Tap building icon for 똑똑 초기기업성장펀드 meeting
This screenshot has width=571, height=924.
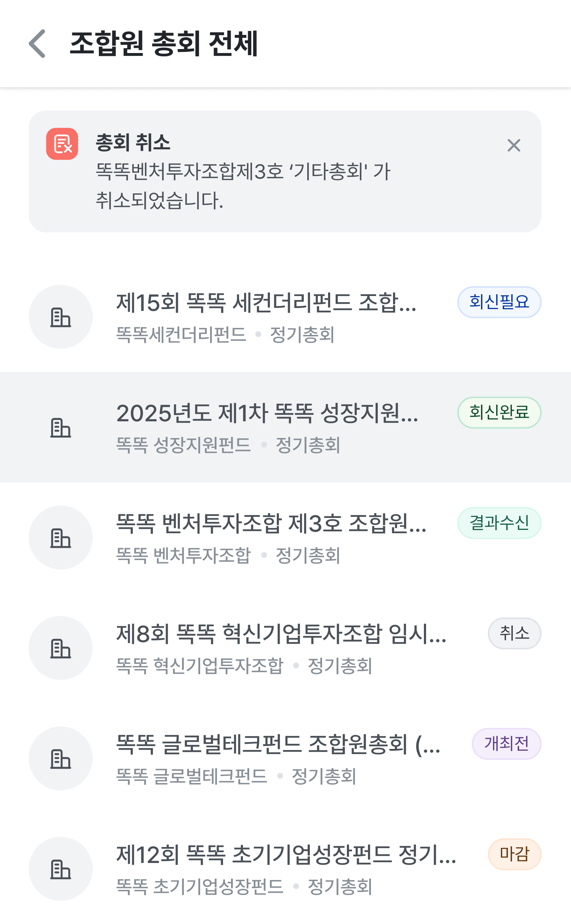click(x=61, y=869)
